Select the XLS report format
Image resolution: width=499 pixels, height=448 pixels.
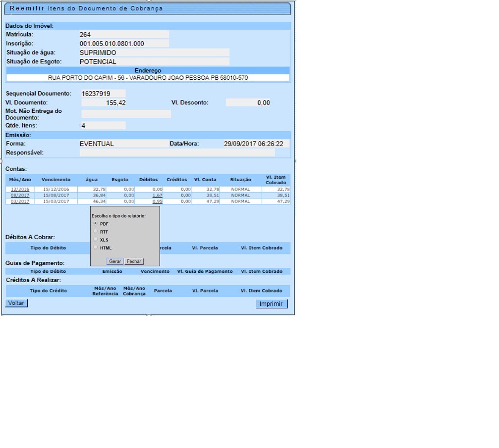point(96,240)
